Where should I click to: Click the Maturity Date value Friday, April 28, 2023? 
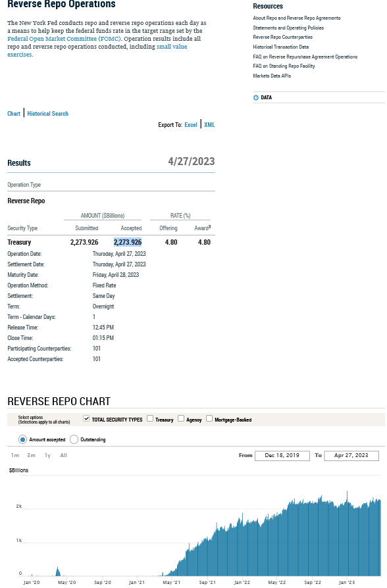click(x=116, y=275)
